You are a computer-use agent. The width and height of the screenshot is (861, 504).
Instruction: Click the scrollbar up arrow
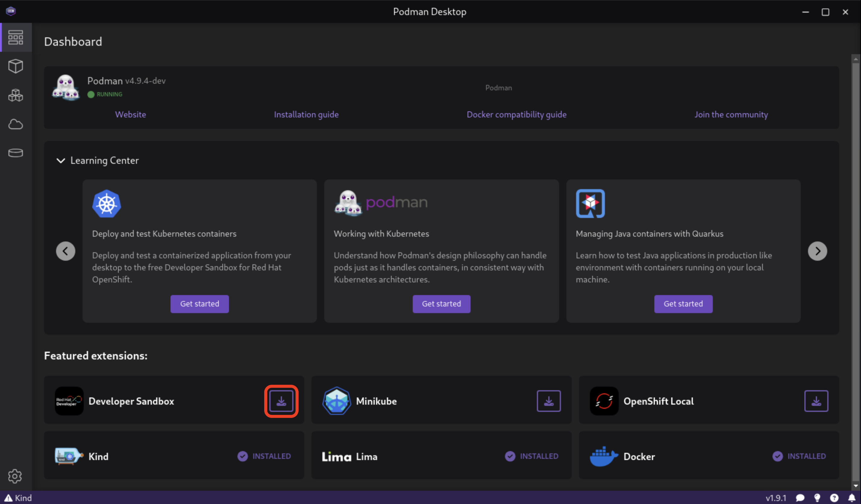coord(856,59)
